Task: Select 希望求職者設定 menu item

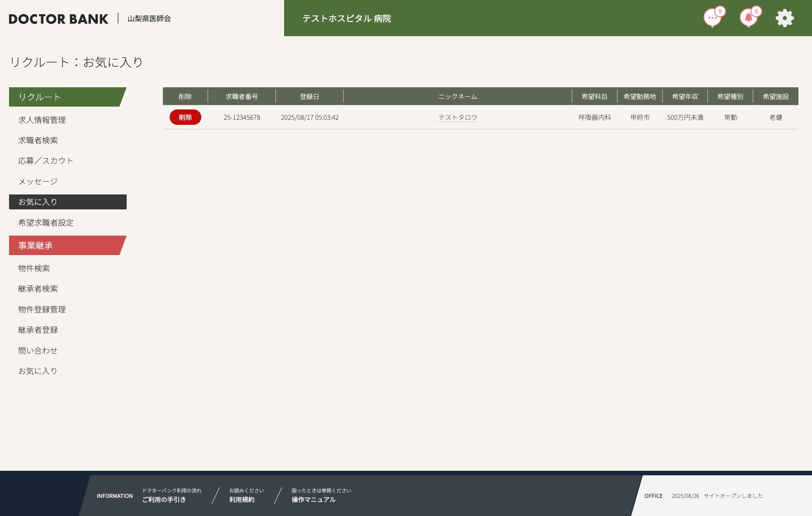Action: pos(46,223)
